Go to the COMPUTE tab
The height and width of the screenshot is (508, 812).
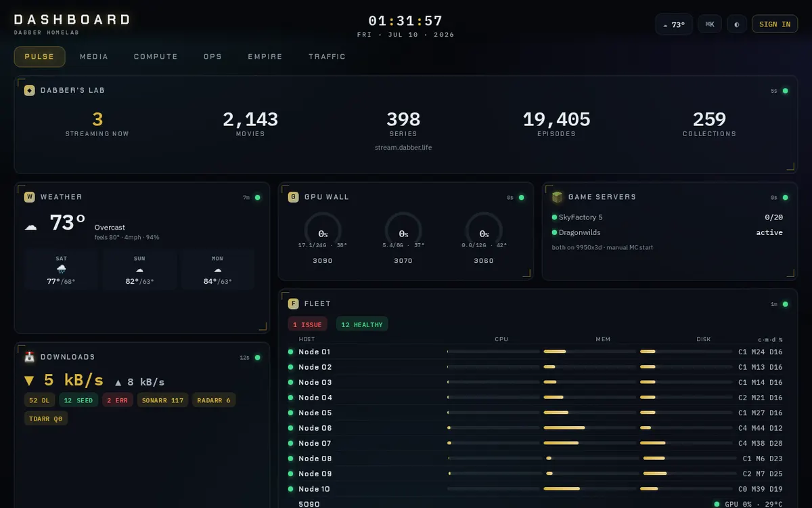coord(156,57)
